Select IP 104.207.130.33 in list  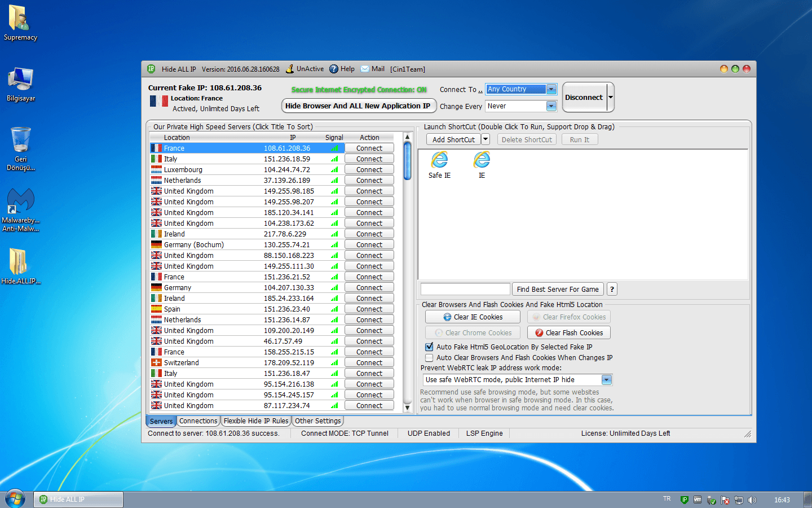tap(289, 287)
